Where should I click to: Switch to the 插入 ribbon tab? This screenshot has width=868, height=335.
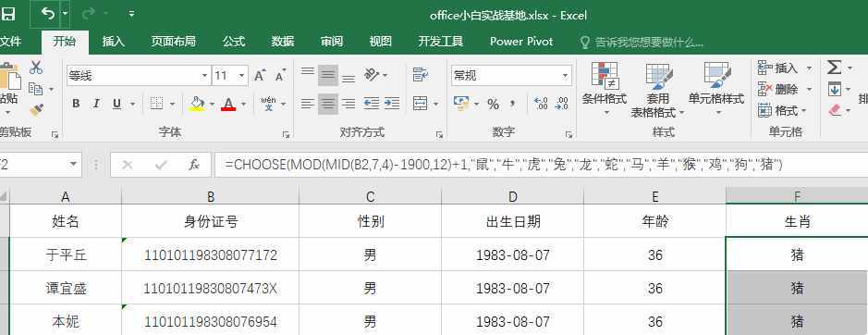point(114,42)
